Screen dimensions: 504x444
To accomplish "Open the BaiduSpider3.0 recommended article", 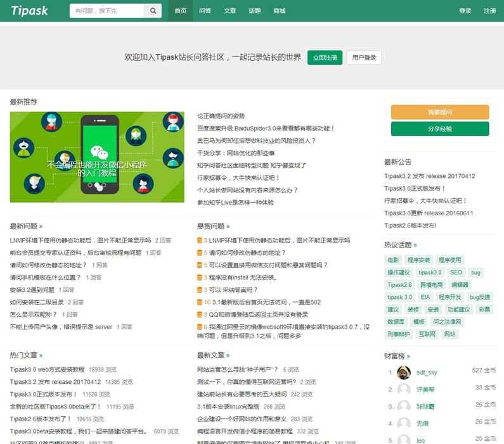I will [x=266, y=129].
